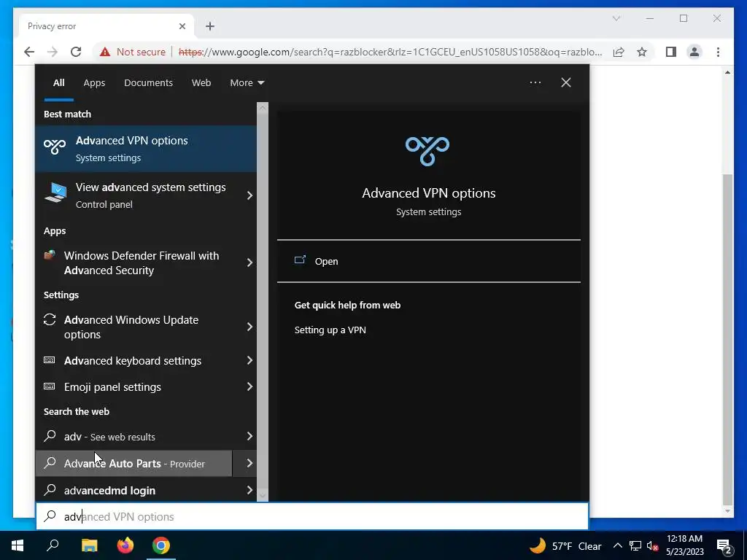The width and height of the screenshot is (747, 560).
Task: Click keyboard icon beside Advanced keyboard settings
Action: point(50,360)
